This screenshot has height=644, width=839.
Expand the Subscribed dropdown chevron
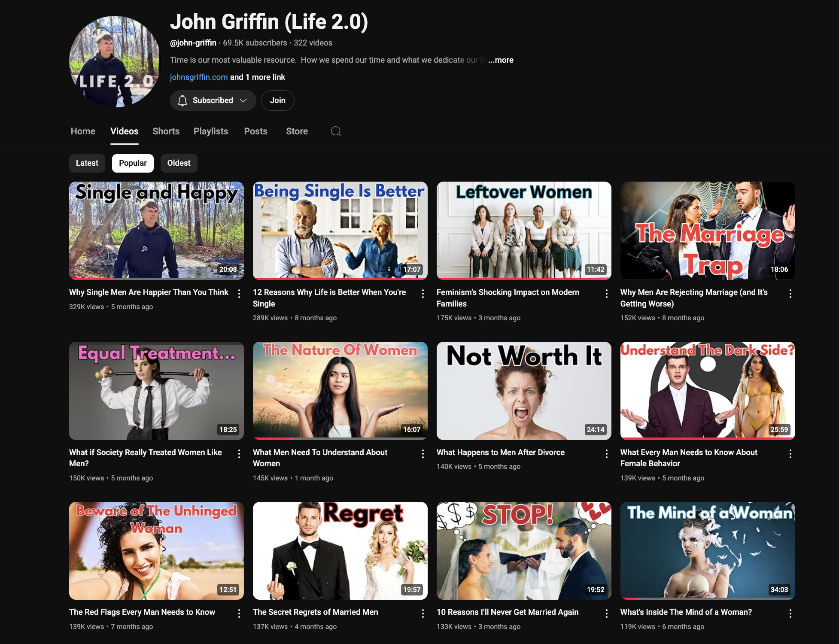pos(243,100)
